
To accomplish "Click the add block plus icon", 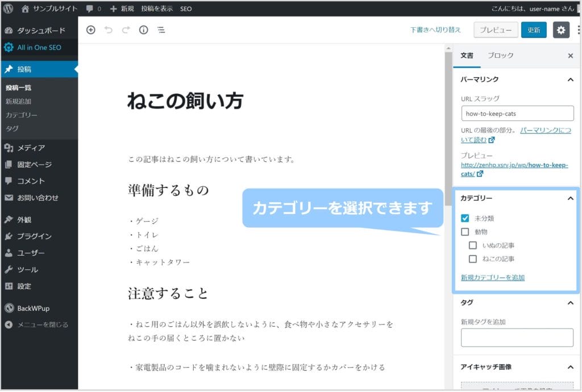I will tap(91, 30).
